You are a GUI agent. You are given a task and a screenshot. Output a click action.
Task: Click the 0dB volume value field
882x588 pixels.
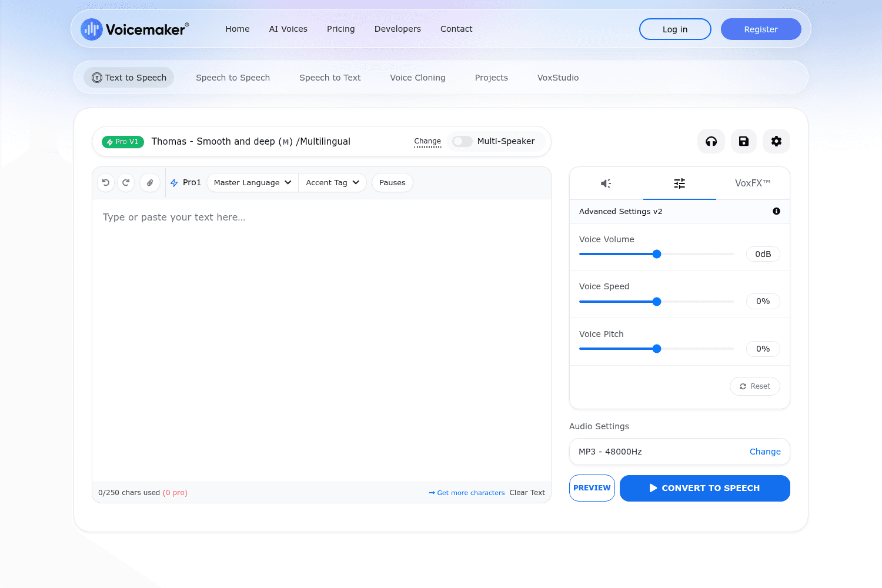(x=763, y=254)
